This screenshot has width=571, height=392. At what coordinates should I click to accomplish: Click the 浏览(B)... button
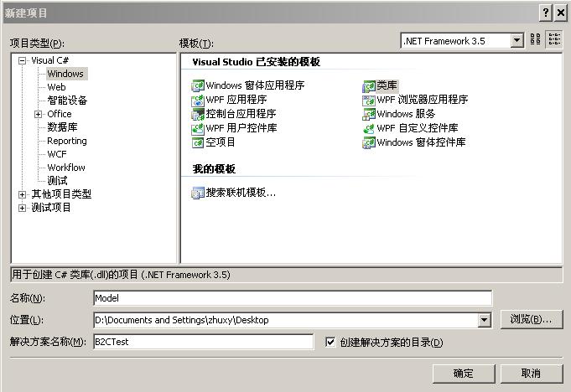532,320
